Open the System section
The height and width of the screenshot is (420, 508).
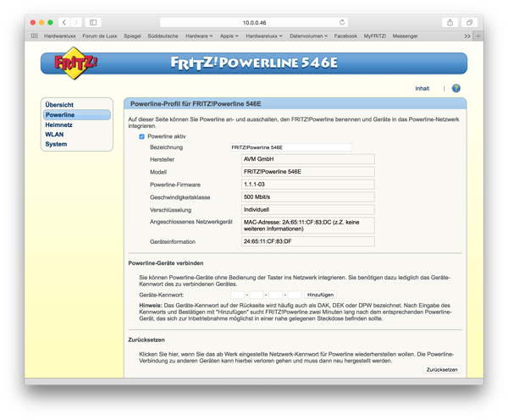56,144
